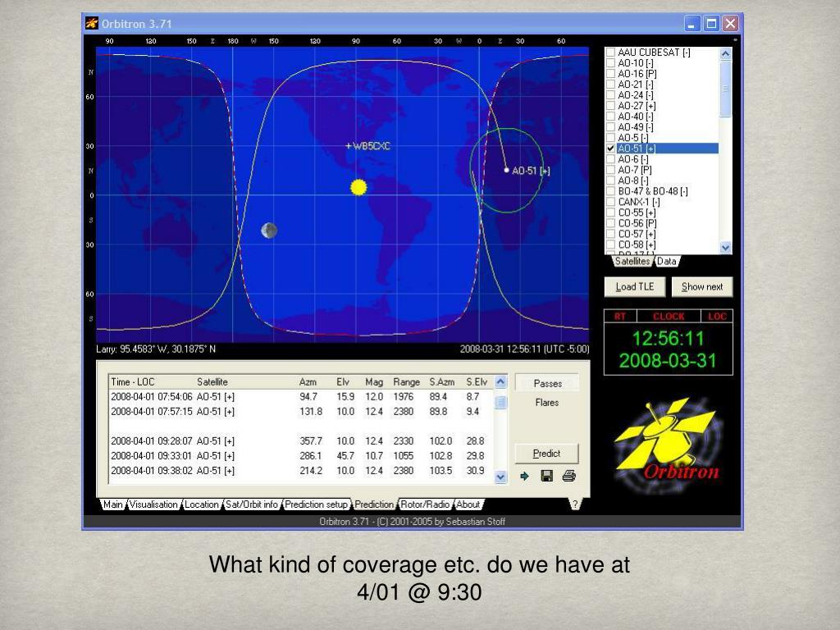Click the question mark help icon
The image size is (840, 630).
(x=574, y=504)
